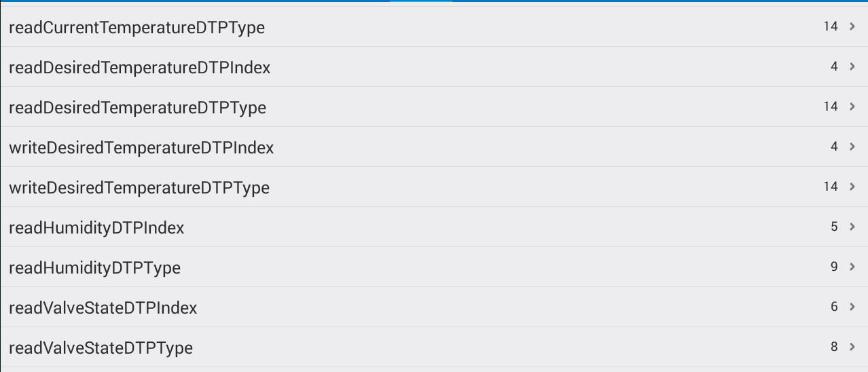Click arrow next to readDesiredTemperatureDTPType

coord(852,107)
